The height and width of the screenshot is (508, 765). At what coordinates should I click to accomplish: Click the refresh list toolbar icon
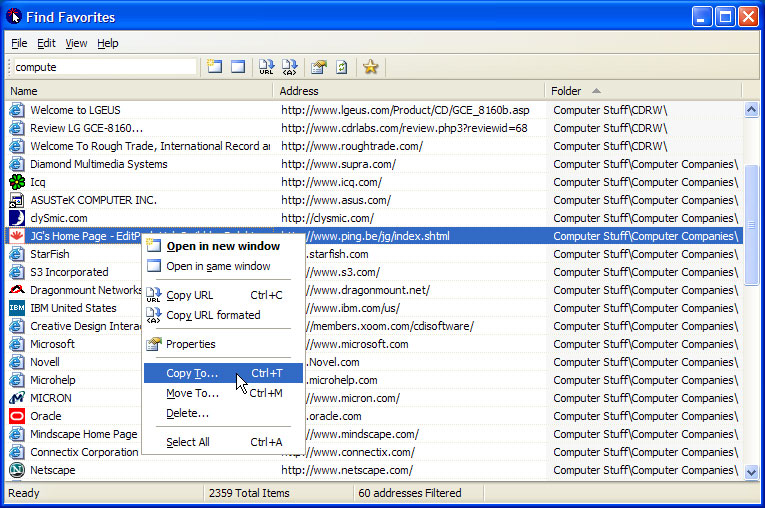pos(342,67)
